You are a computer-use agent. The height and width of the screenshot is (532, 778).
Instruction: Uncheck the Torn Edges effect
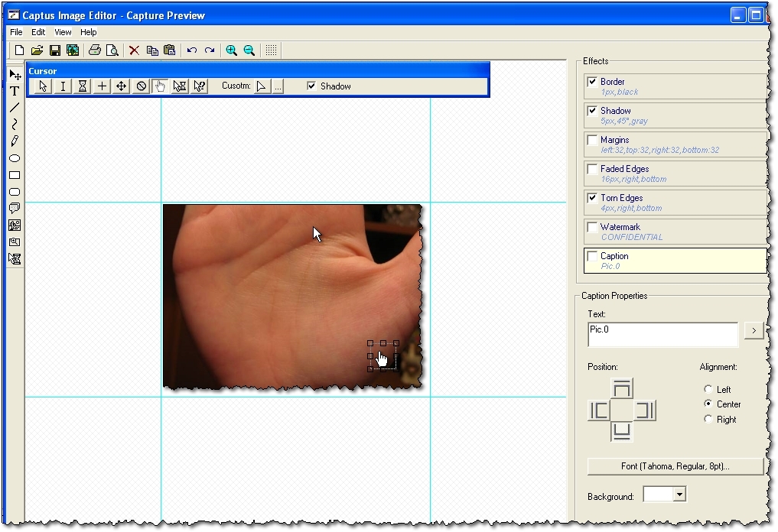[x=592, y=198]
